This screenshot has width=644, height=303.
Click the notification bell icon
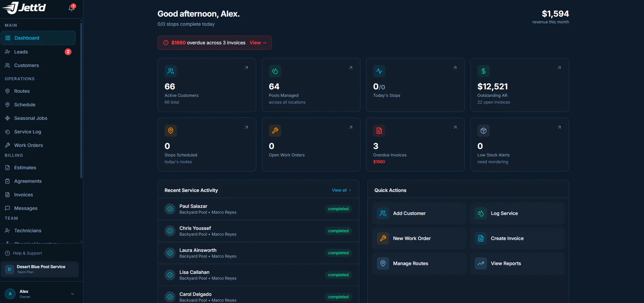pyautogui.click(x=71, y=8)
